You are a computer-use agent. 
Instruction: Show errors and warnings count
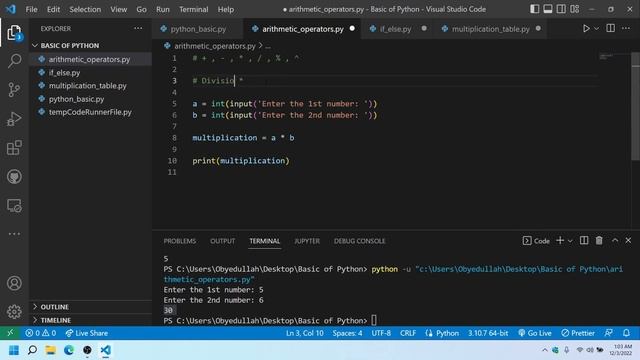[40, 333]
